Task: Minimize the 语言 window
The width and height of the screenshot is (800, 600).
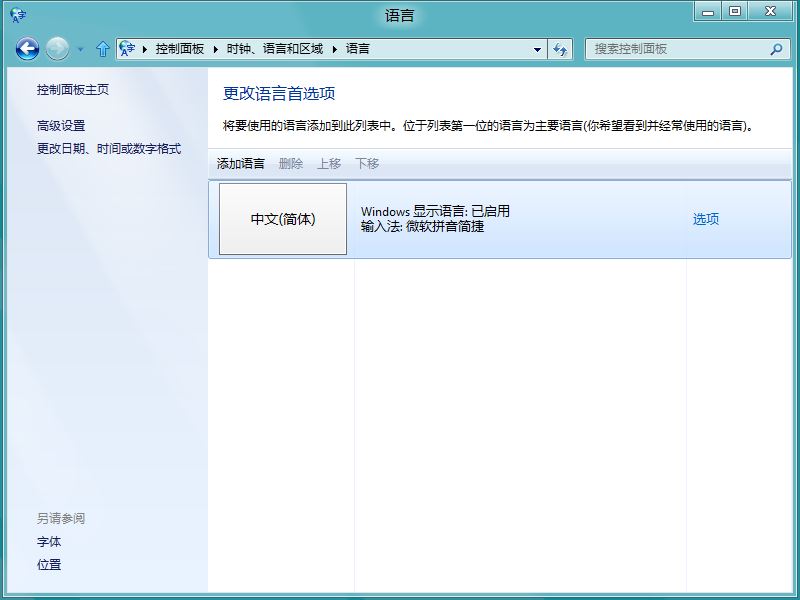Action: click(x=708, y=12)
